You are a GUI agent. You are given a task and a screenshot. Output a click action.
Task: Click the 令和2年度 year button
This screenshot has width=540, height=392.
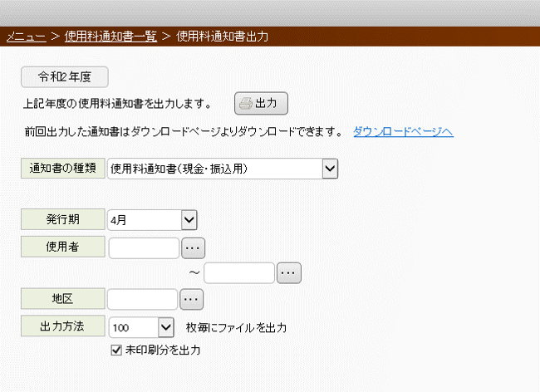65,76
